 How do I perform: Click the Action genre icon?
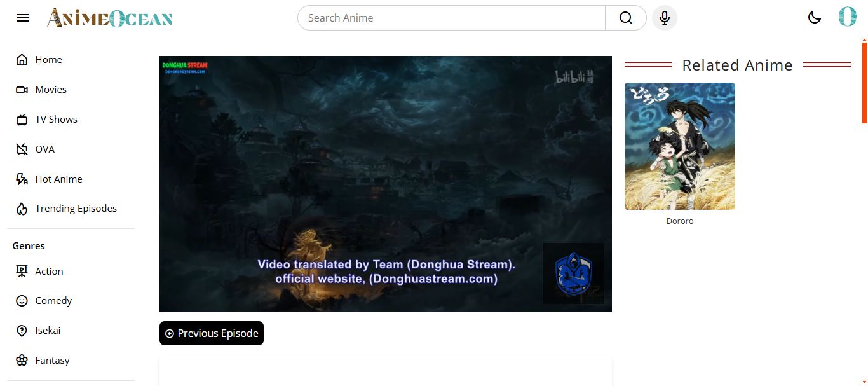22,272
